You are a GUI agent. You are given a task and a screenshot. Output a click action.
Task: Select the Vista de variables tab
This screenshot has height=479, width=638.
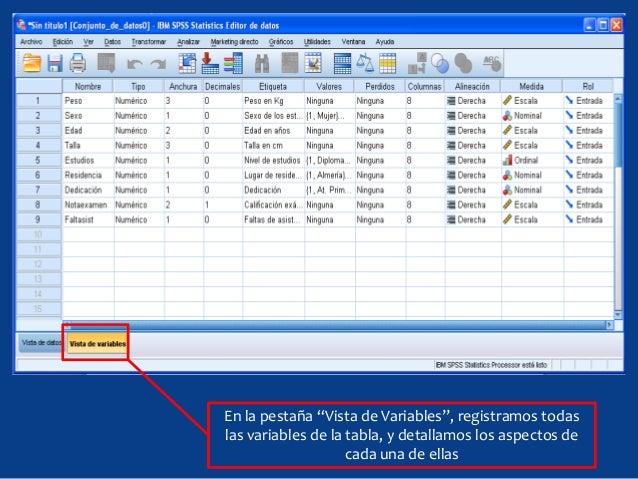97,343
